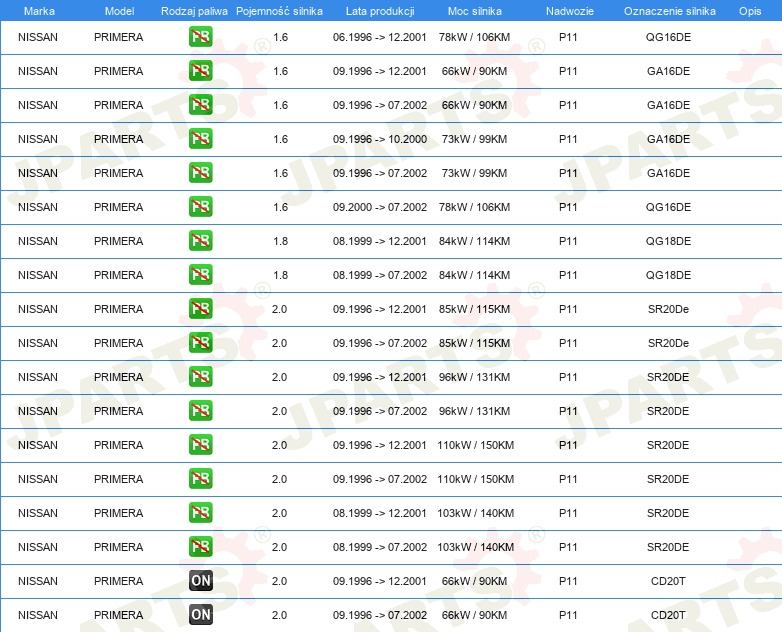Click petrol icon for 85kW row ending 07.2002
This screenshot has width=782, height=632.
(200, 343)
